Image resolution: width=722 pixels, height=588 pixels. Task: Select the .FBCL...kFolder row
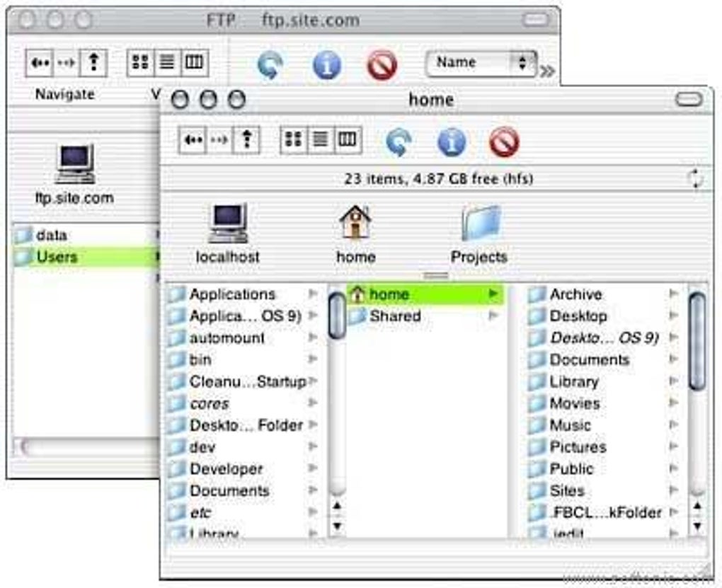604,512
